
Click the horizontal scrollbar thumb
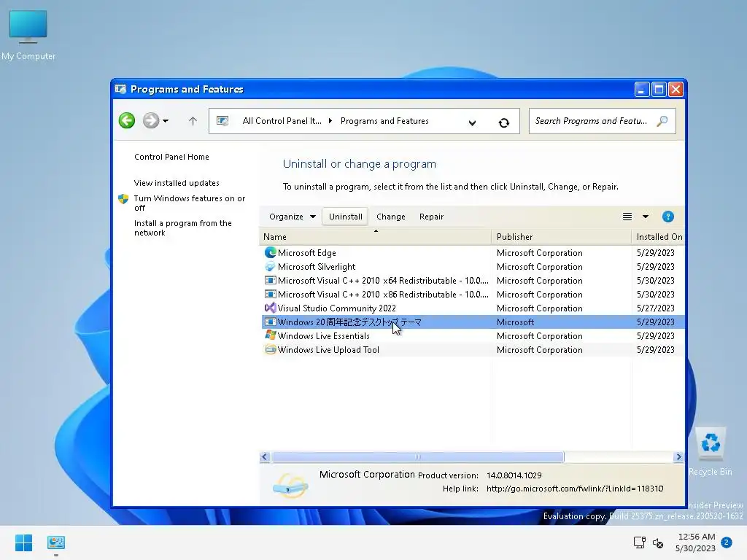click(418, 457)
